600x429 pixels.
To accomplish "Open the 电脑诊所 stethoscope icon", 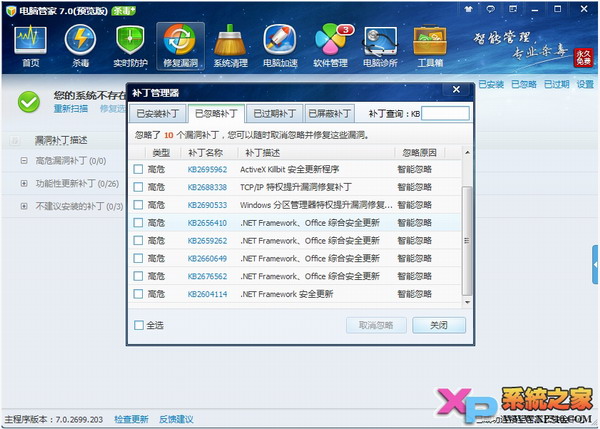I will point(380,46).
